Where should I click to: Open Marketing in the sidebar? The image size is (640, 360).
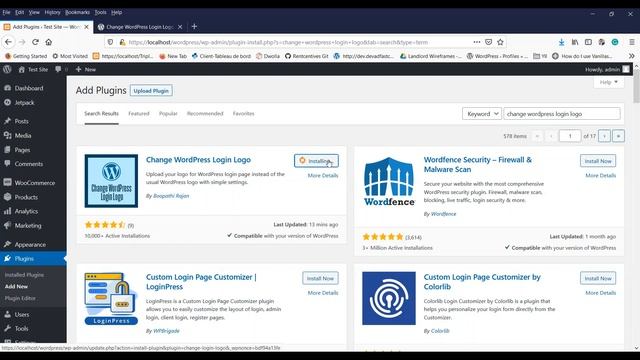28,226
